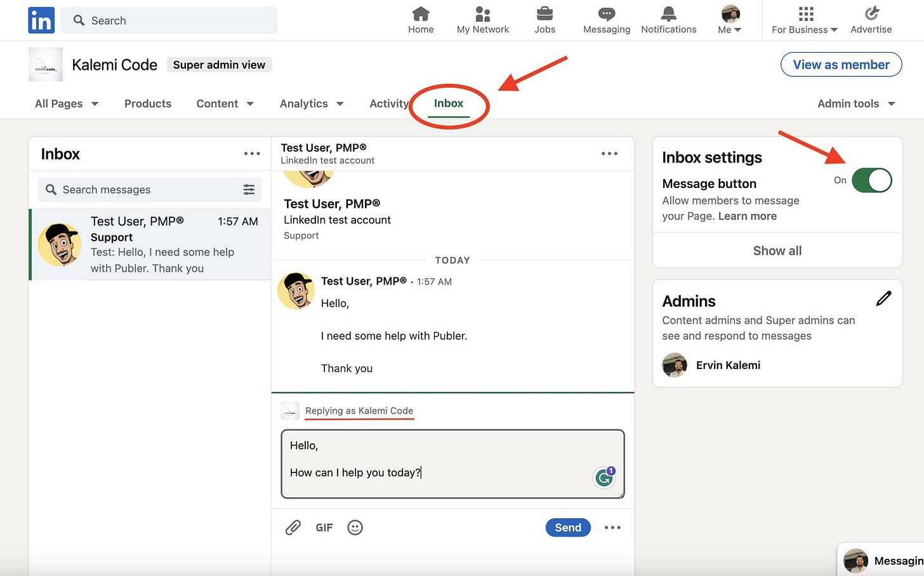Click into the reply text box
The height and width of the screenshot is (576, 924).
[452, 464]
